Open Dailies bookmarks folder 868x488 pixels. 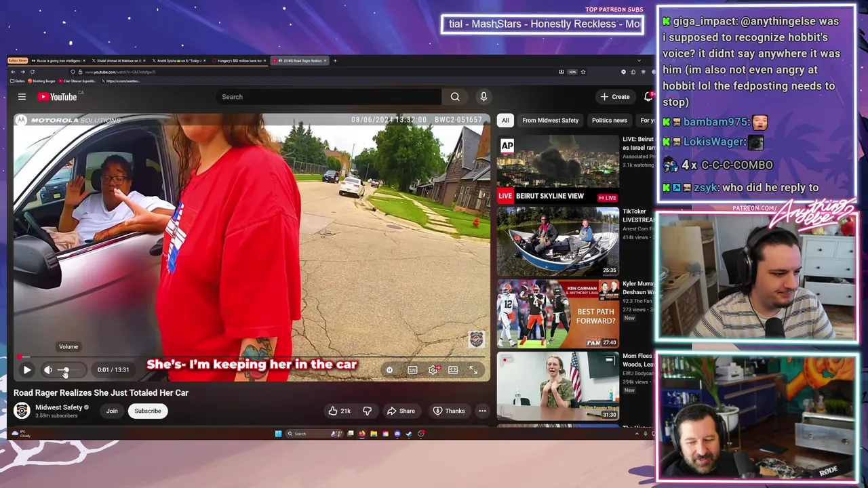point(18,81)
